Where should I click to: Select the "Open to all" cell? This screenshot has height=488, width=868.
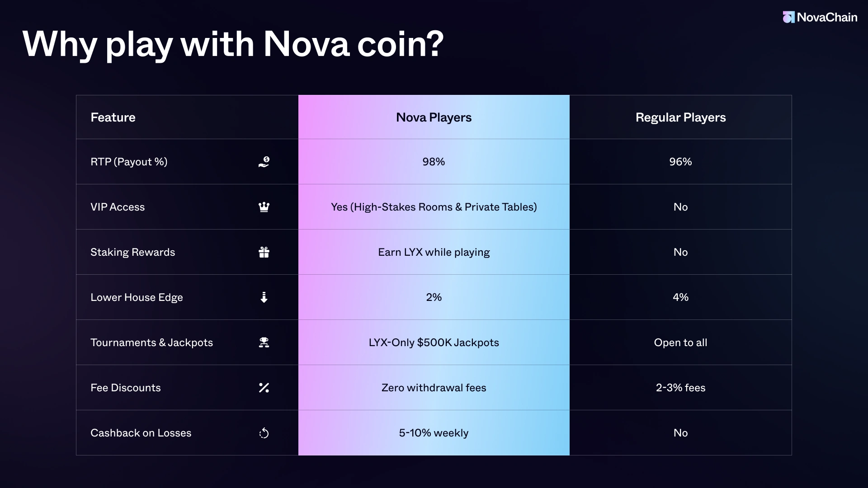click(680, 343)
